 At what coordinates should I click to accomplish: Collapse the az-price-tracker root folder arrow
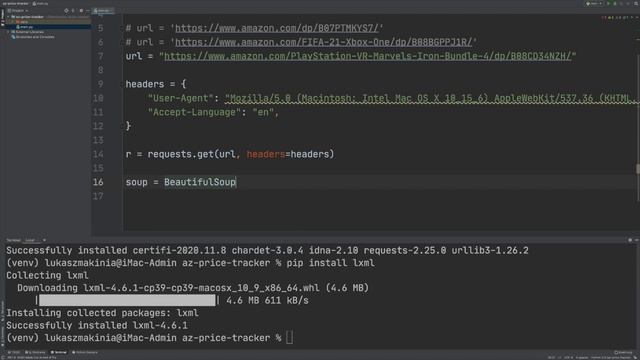click(x=8, y=17)
